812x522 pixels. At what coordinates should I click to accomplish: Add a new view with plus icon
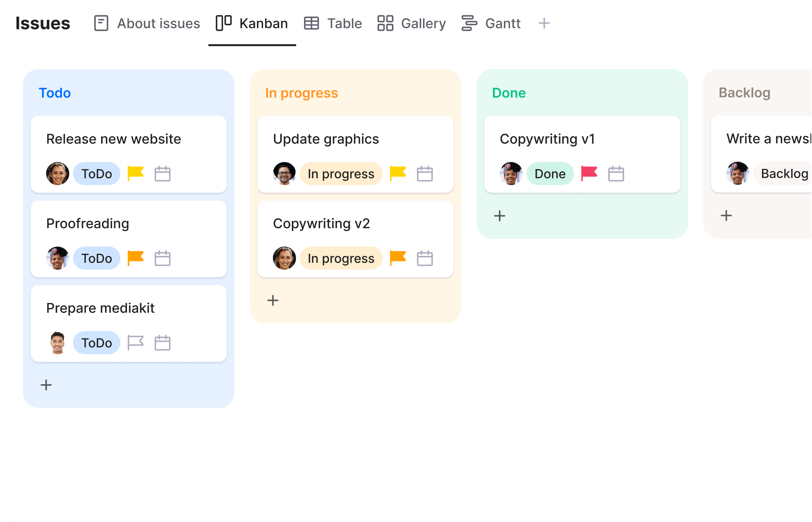pos(544,24)
